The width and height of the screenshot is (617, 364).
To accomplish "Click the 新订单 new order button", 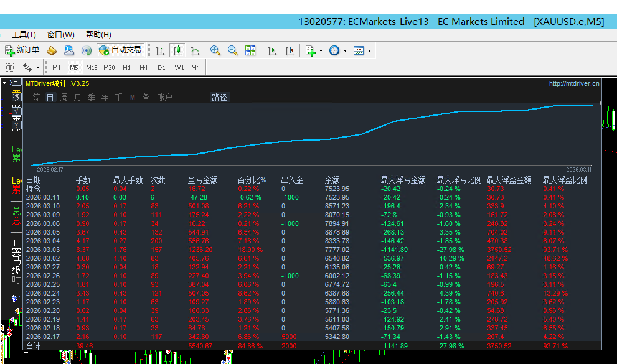I will 22,50.
